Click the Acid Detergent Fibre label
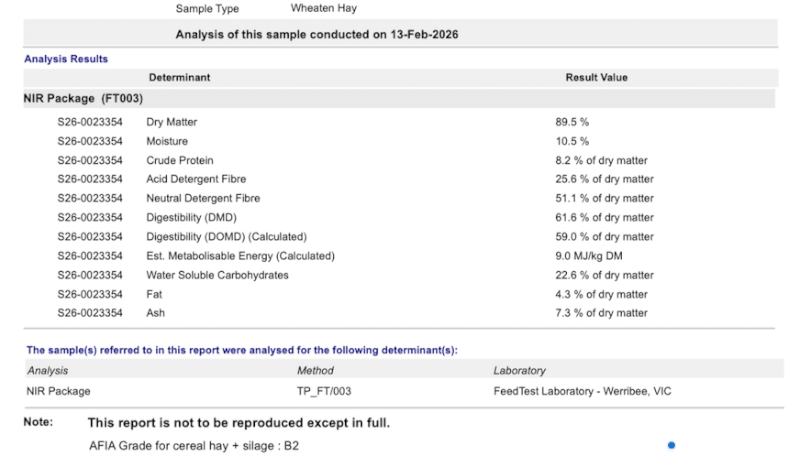Viewport: 800px width, 467px height. click(196, 179)
